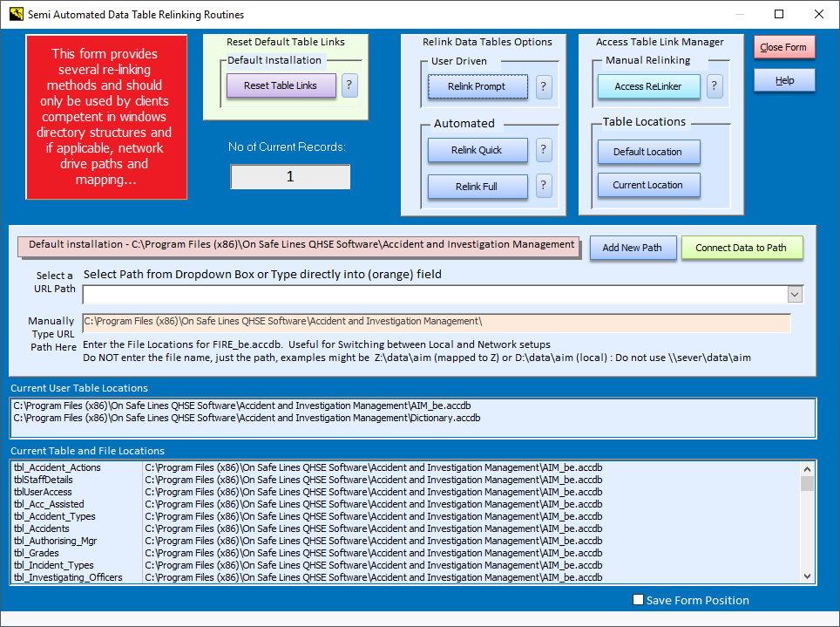Enable the Save Form Position checkbox
Image resolution: width=840 pixels, height=627 pixels.
638,600
